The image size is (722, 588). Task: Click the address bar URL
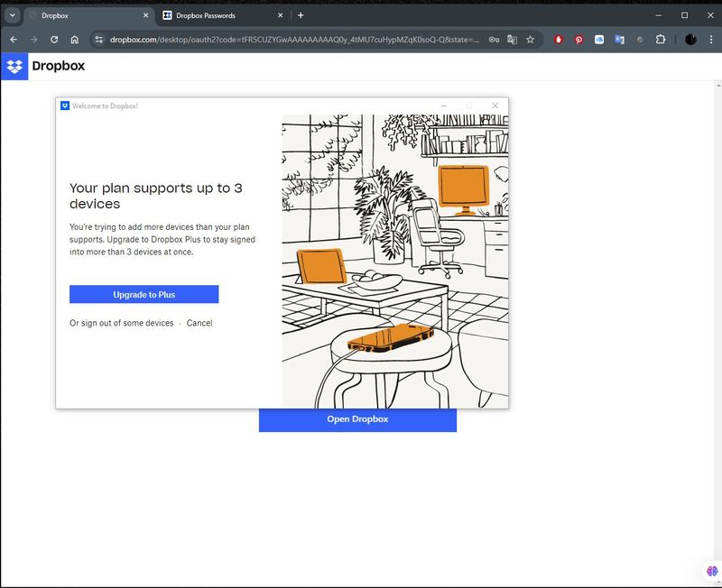(x=294, y=40)
